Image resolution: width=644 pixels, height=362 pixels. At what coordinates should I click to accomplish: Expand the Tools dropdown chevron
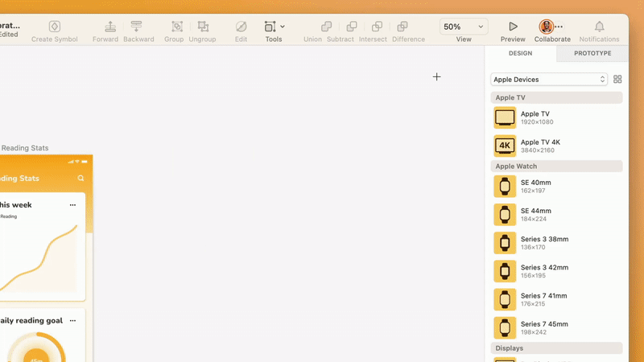(x=283, y=27)
